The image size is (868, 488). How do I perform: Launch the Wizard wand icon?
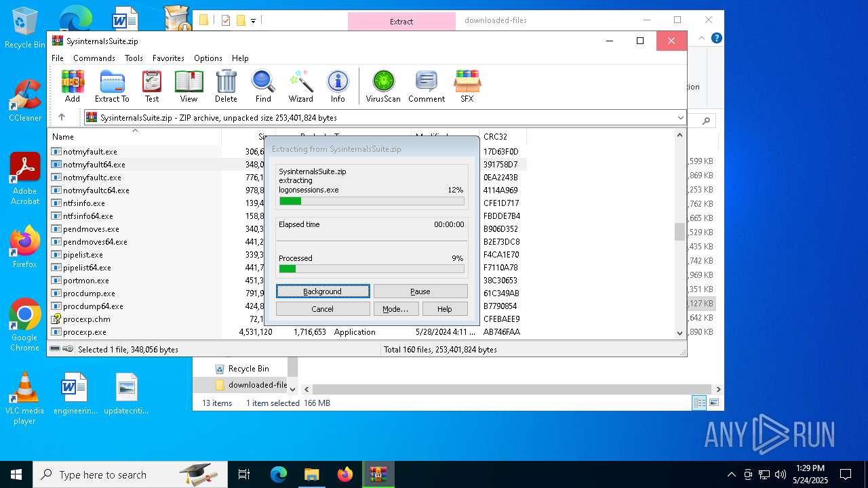coord(300,86)
